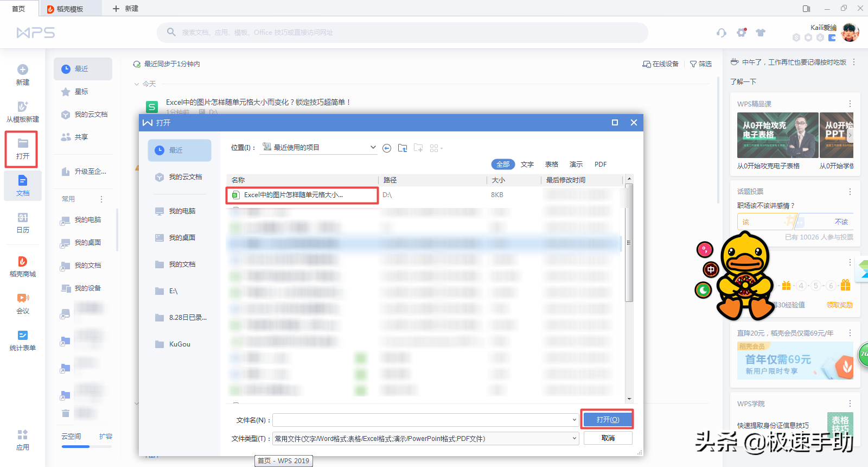868x467 pixels.
Task: Select the 文字 filter tab
Action: [527, 165]
